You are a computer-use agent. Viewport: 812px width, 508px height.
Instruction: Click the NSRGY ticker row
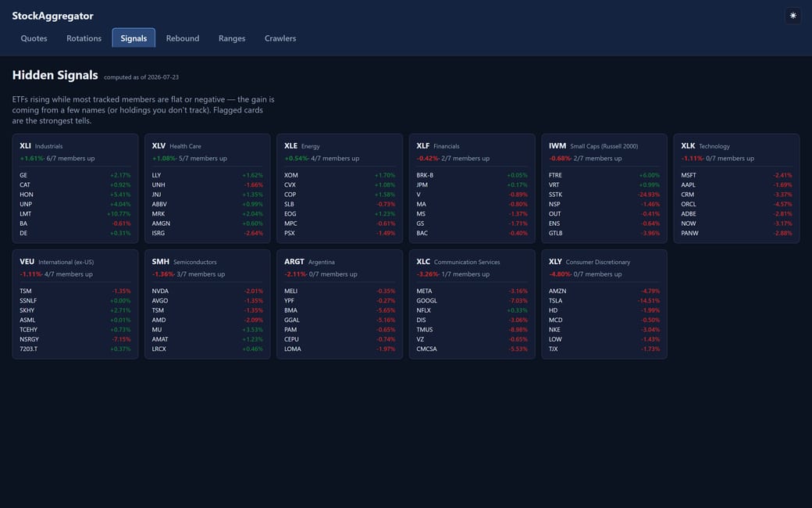tap(75, 339)
